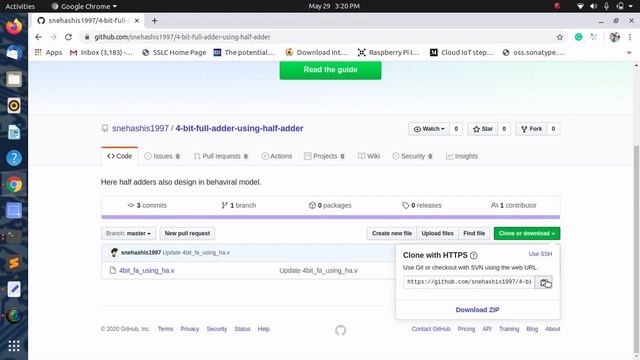Open the Watch dropdown
The width and height of the screenshot is (640, 360).
(x=429, y=129)
